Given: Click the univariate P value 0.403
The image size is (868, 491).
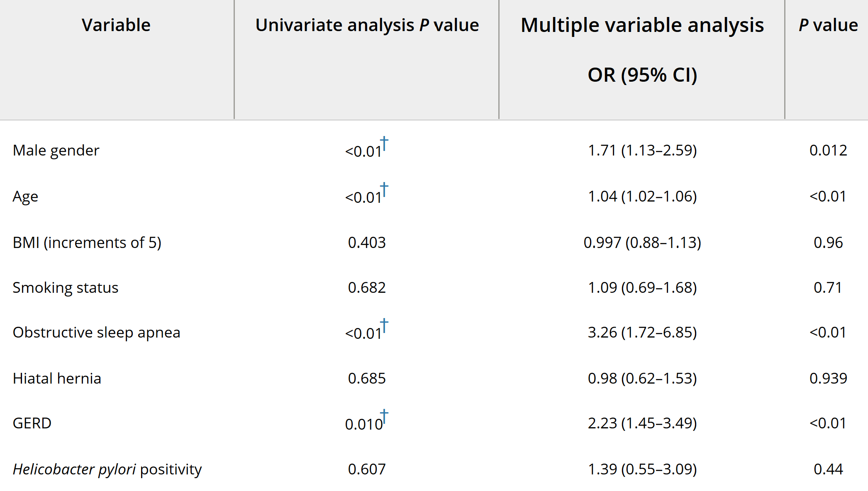Looking at the screenshot, I should pyautogui.click(x=367, y=243).
